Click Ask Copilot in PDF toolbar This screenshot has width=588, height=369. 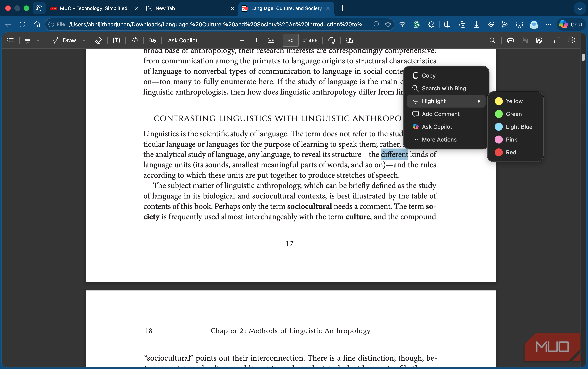pos(183,40)
